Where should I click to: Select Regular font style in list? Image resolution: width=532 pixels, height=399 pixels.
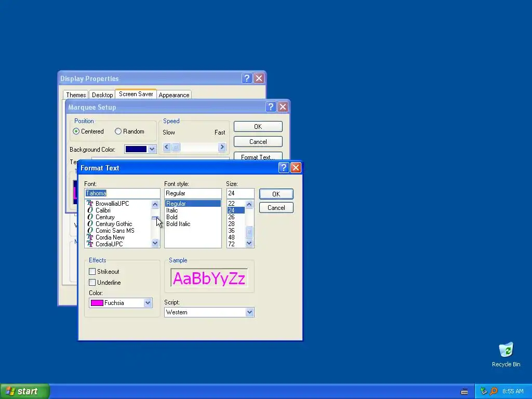(193, 204)
